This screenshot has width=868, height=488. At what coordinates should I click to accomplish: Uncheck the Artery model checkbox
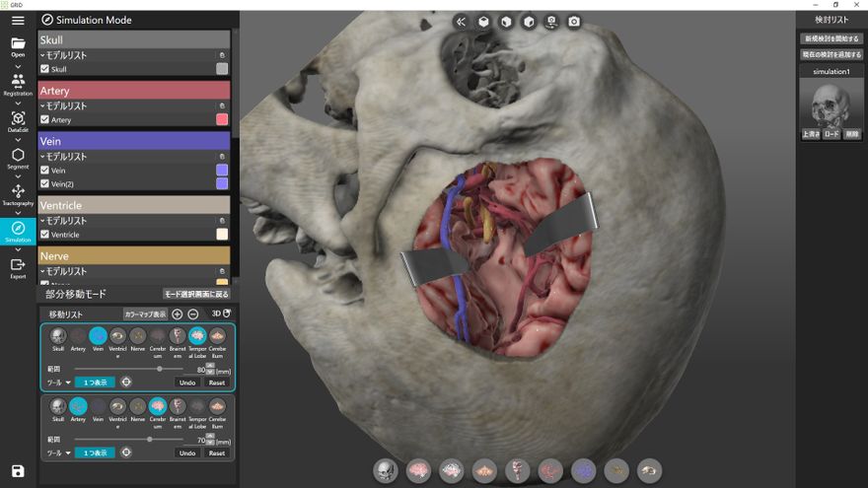tap(44, 119)
